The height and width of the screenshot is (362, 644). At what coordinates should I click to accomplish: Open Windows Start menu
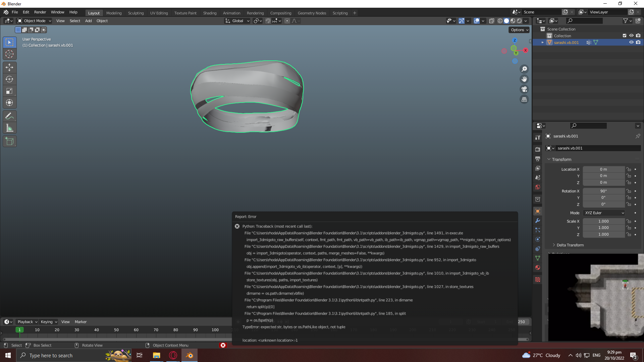point(8,355)
